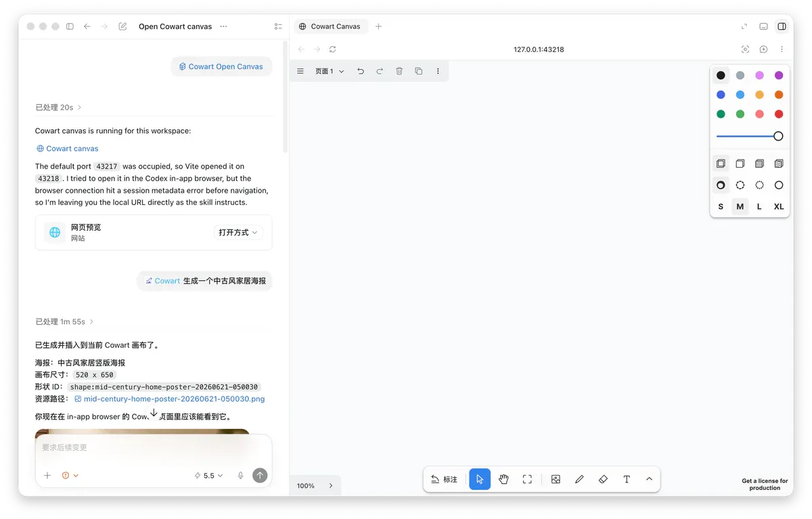This screenshot has width=812, height=519.
Task: Go back in the in-app browser
Action: click(x=301, y=49)
